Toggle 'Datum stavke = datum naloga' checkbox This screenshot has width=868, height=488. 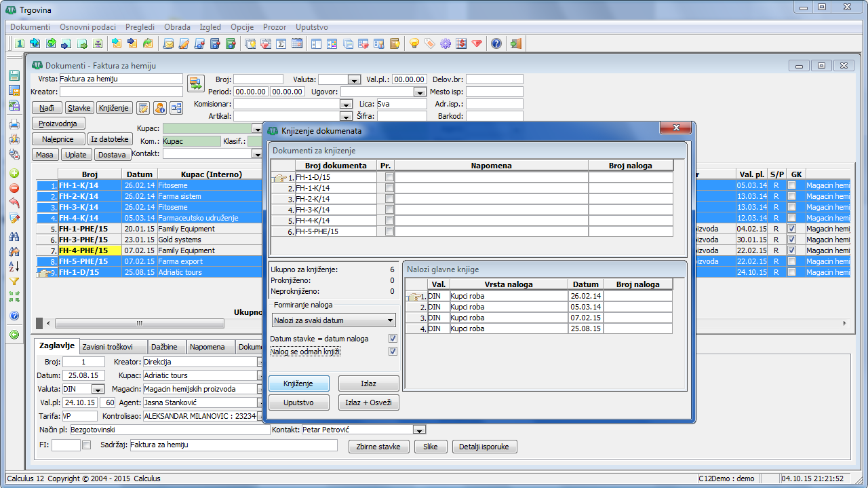pyautogui.click(x=392, y=339)
